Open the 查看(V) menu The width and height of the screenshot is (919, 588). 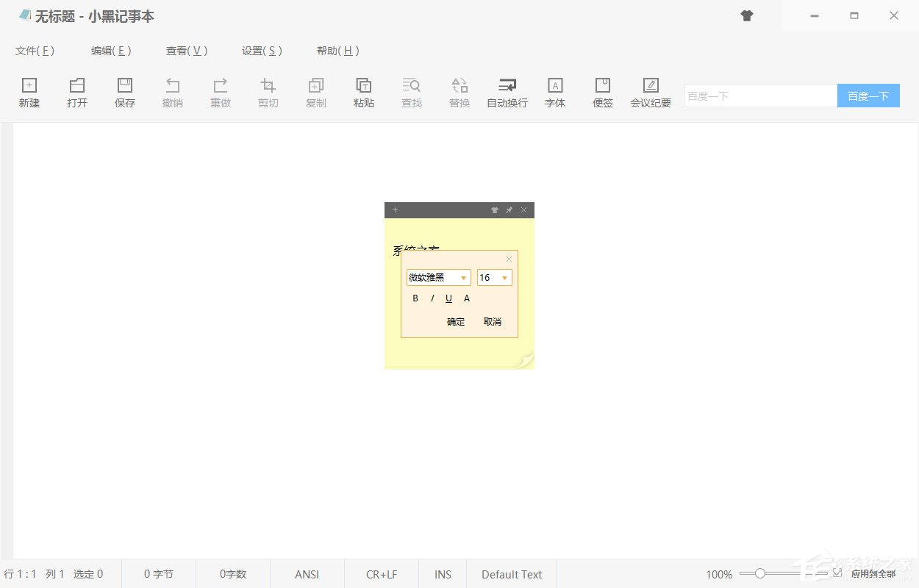coord(187,51)
